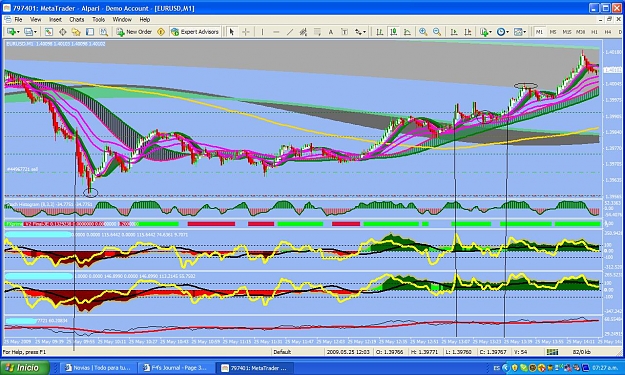Open the Window menu

pos(122,19)
